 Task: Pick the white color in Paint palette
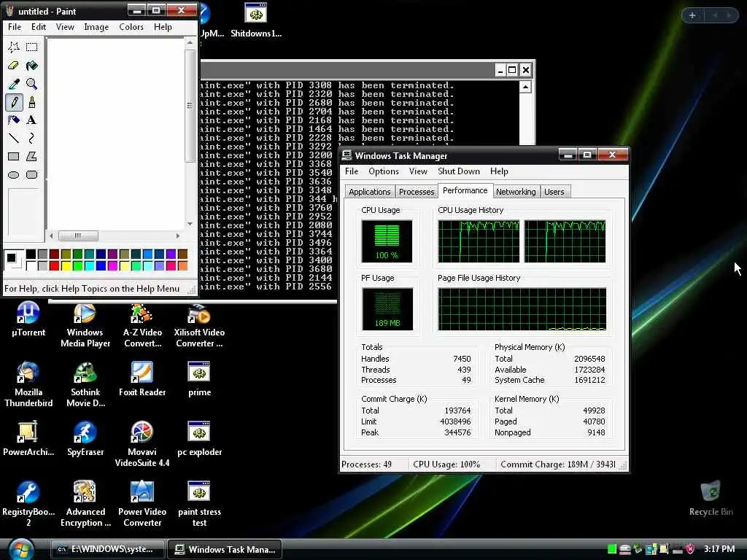point(31,265)
